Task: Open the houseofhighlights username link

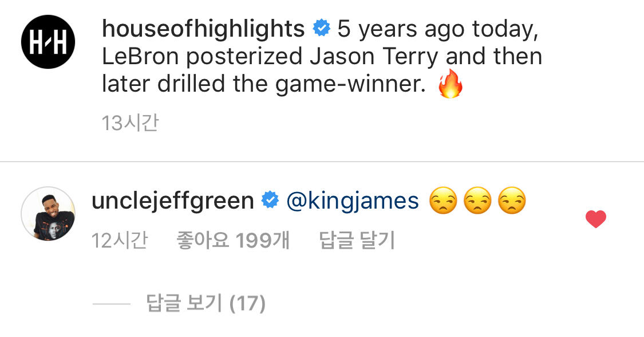Action: (x=203, y=29)
